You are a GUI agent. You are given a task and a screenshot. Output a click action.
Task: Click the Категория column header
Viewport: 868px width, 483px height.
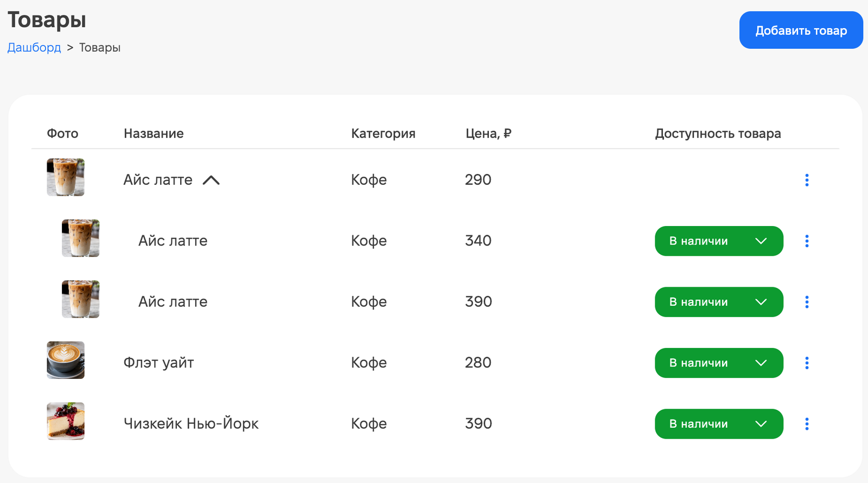[383, 133]
